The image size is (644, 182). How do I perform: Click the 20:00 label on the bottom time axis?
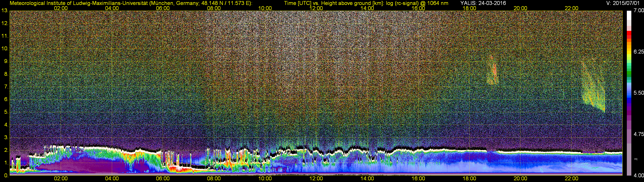coord(520,179)
